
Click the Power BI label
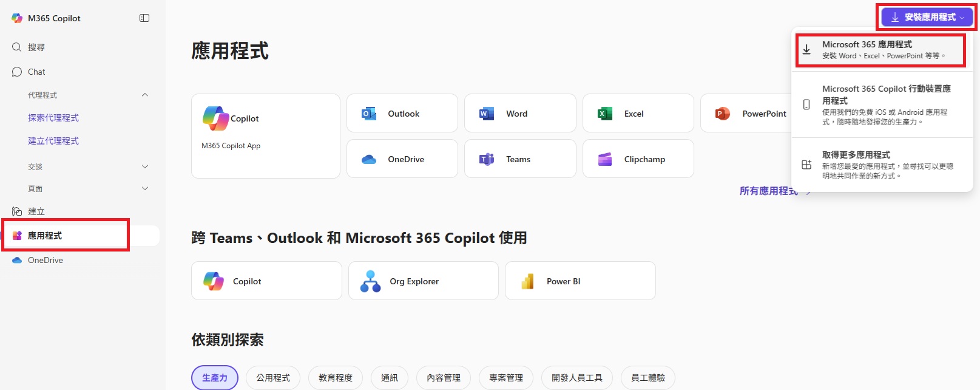pyautogui.click(x=563, y=281)
